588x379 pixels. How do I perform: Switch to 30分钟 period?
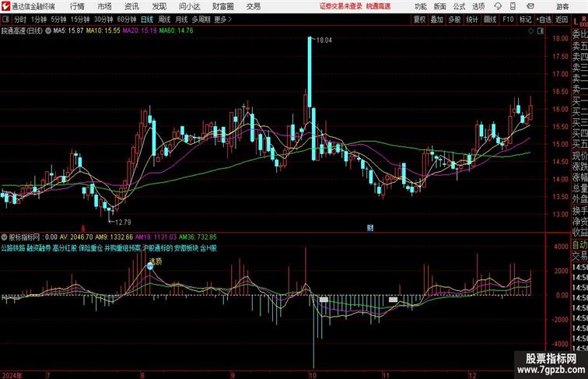[103, 19]
